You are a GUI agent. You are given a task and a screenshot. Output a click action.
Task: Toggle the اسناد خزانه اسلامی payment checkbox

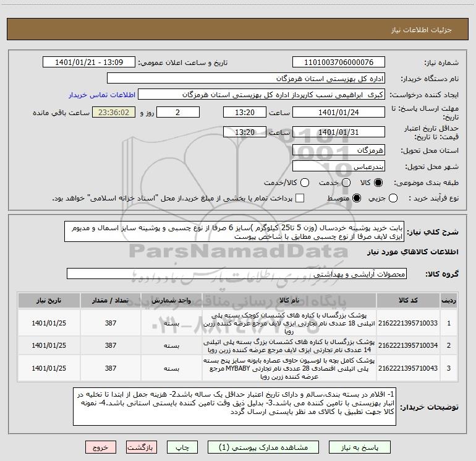click(300, 198)
